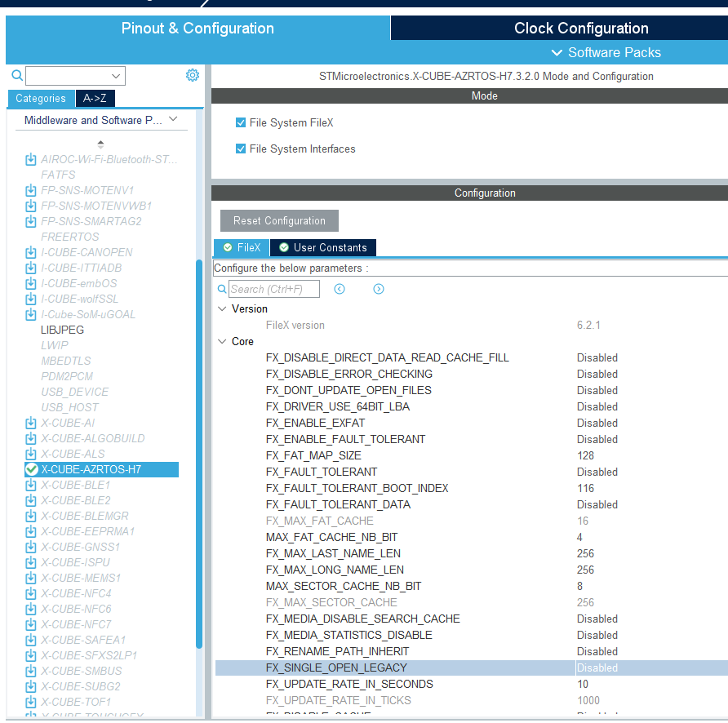Click the download icon beside FP-SNS-SMARTAG2
The width and height of the screenshot is (728, 723).
click(x=31, y=221)
